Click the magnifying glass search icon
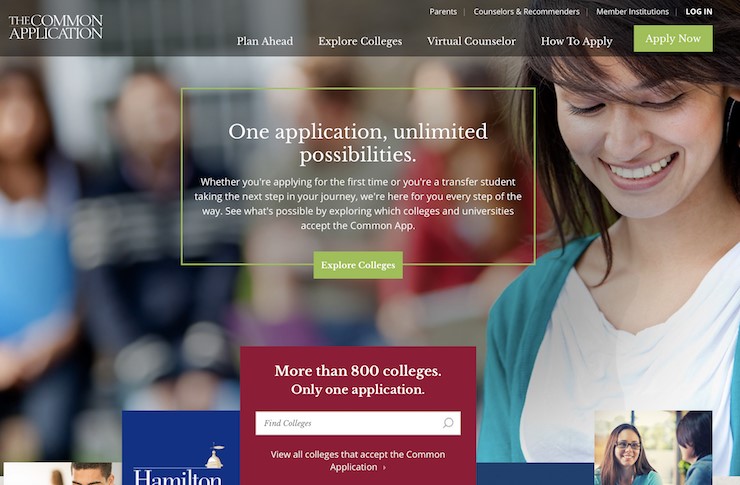The image size is (740, 485). pos(448,423)
